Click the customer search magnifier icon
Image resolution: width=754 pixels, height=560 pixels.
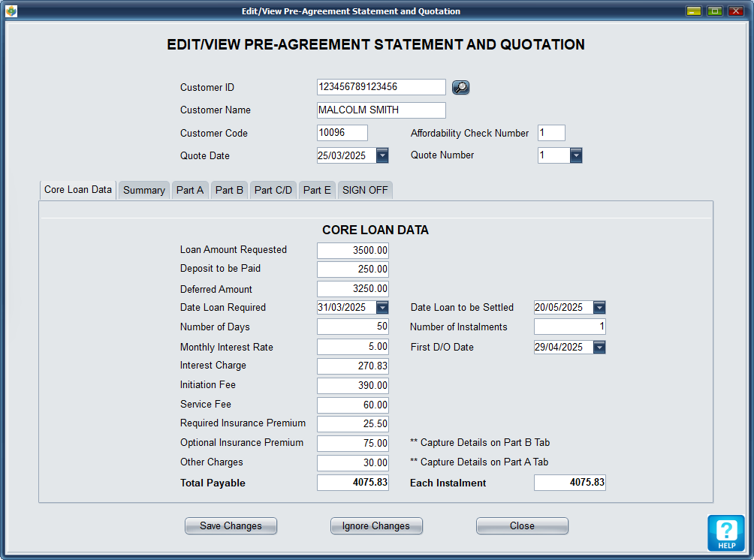[x=460, y=88]
